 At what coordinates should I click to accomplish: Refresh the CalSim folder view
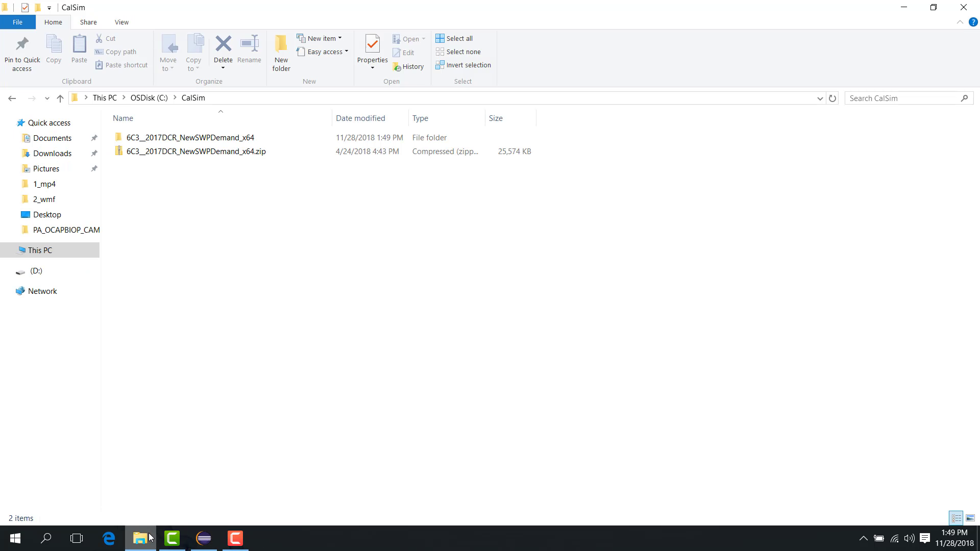pos(832,98)
